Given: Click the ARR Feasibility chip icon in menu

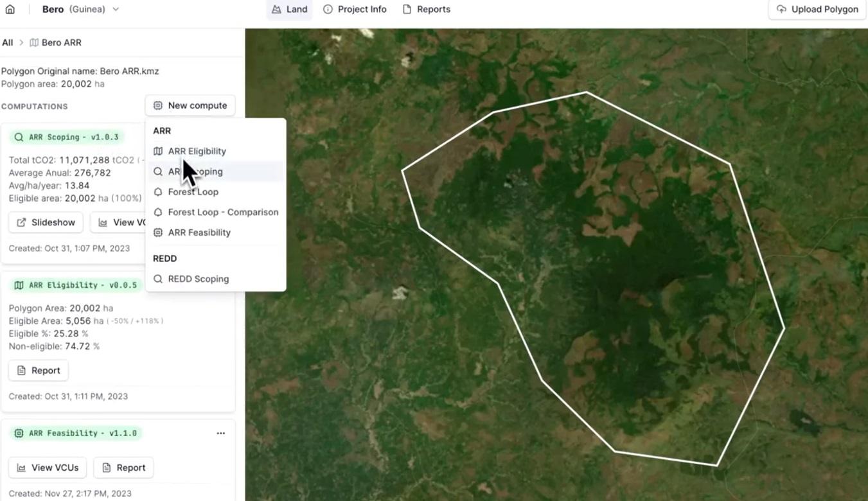Looking at the screenshot, I should tap(158, 233).
